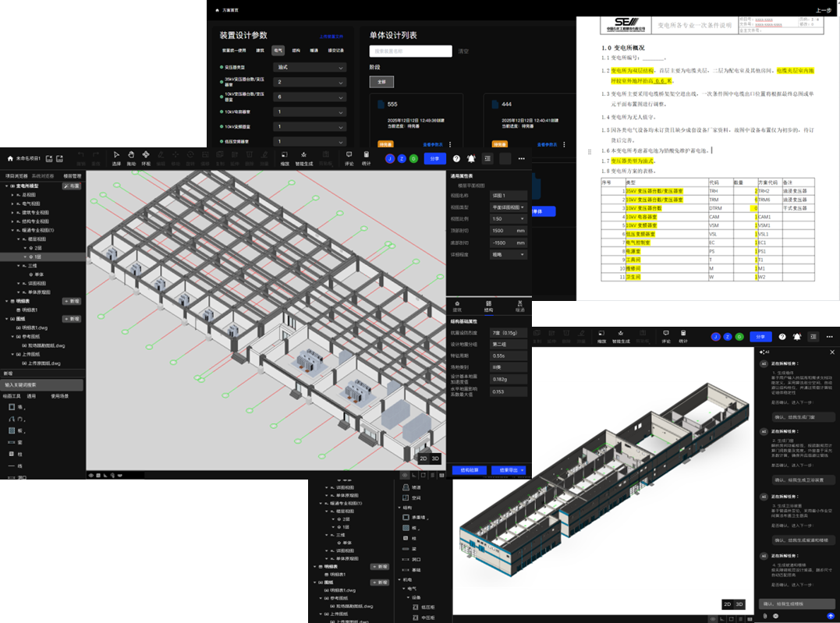Viewport: 840px width, 623px height.
Task: Click 上一步 in the top window
Action: pyautogui.click(x=824, y=10)
